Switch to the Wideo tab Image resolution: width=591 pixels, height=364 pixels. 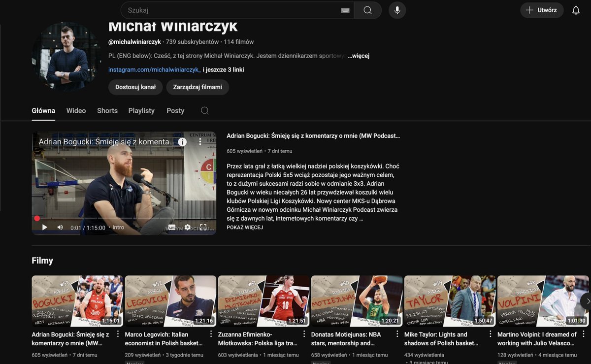[x=76, y=111]
